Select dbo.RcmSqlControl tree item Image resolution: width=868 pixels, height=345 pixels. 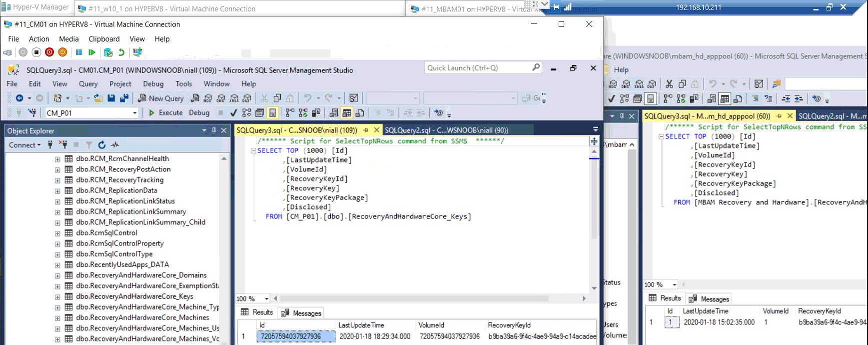coord(107,233)
